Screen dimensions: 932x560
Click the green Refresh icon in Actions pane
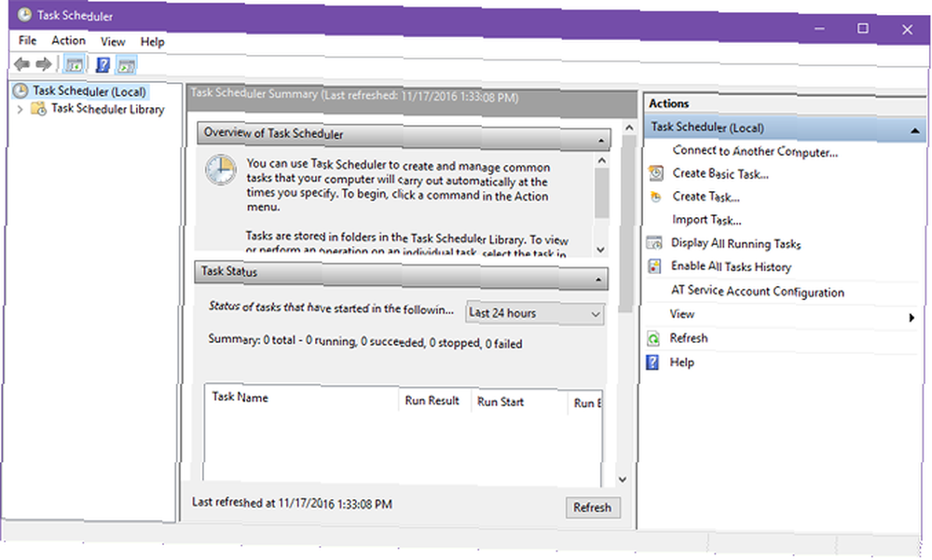653,338
